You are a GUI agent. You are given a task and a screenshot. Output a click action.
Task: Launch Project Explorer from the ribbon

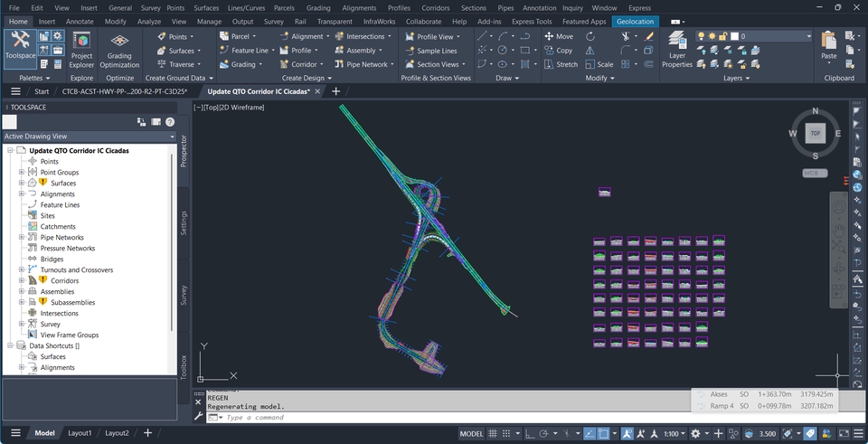[x=81, y=49]
